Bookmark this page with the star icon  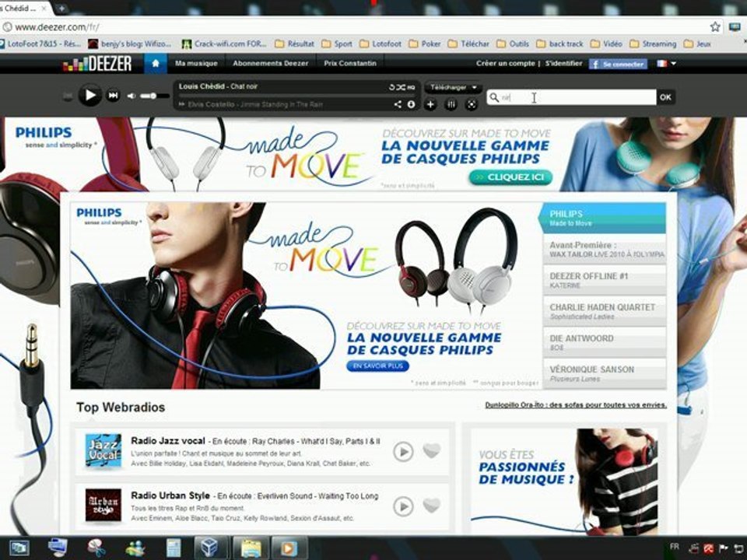point(714,26)
